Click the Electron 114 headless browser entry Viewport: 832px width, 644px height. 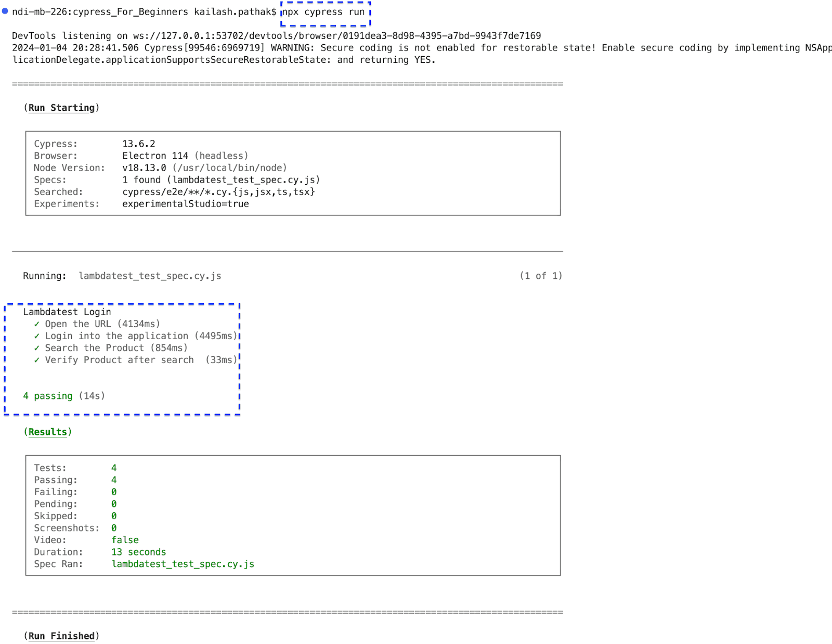[x=185, y=156]
